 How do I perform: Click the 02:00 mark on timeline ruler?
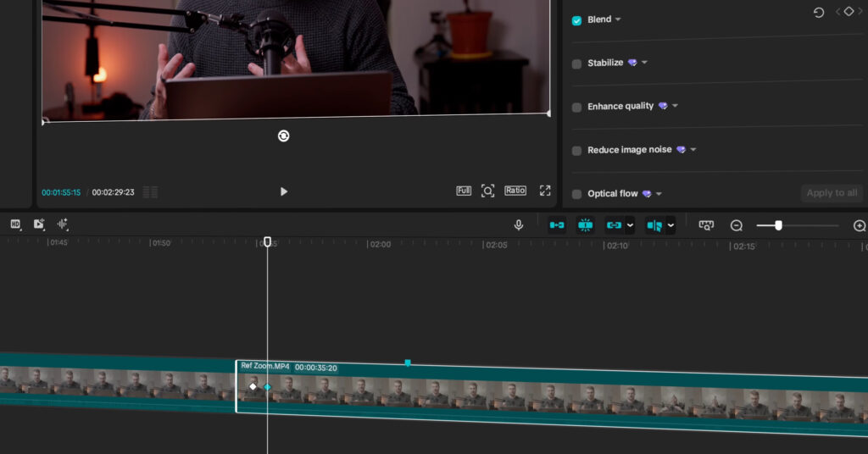pyautogui.click(x=380, y=245)
